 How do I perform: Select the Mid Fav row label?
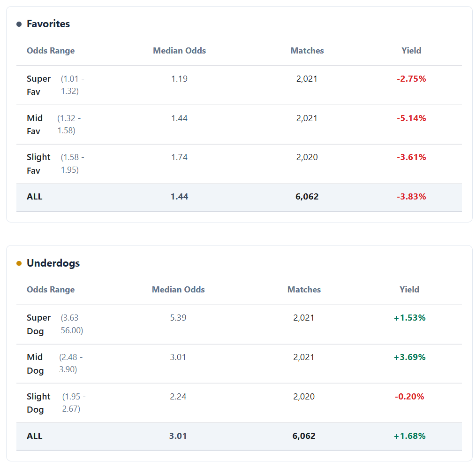(35, 124)
